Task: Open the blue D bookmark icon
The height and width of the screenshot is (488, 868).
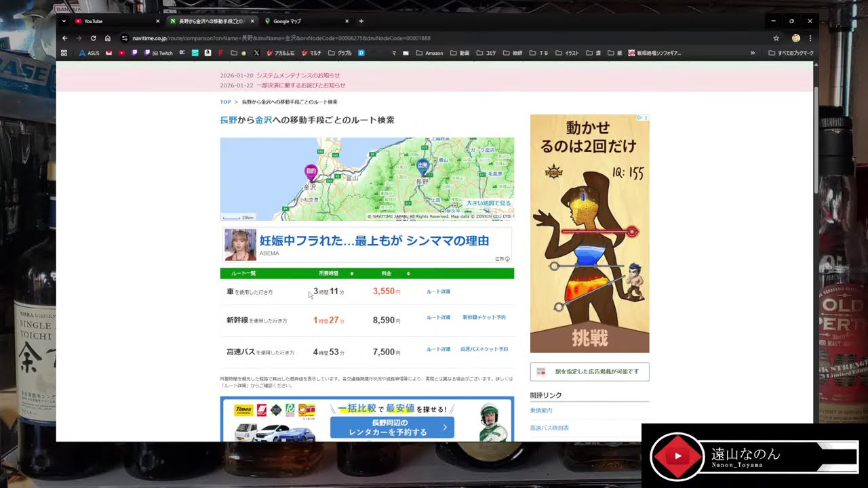Action: 361,53
